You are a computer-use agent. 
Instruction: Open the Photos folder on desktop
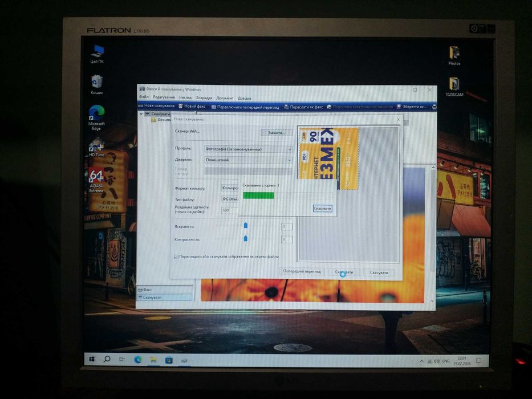coord(454,56)
